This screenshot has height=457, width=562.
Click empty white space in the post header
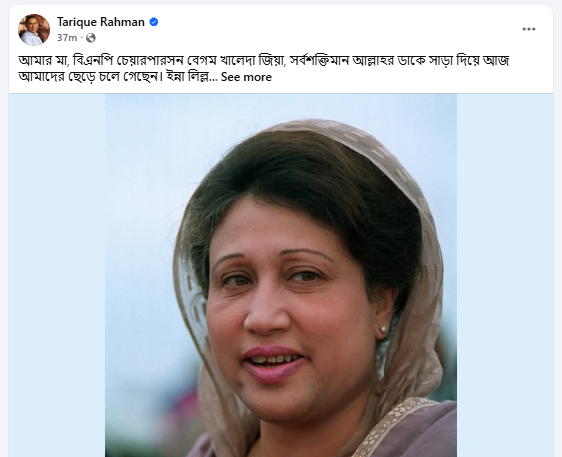[x=323, y=30]
